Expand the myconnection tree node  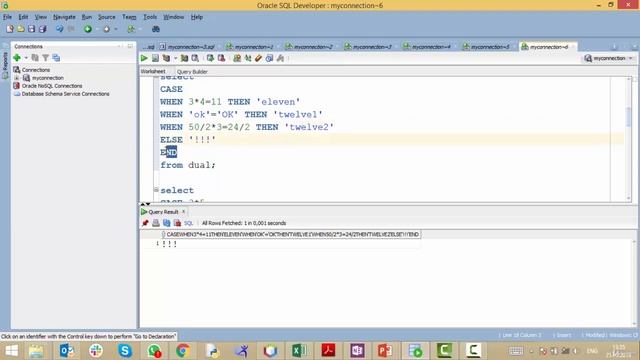pos(17,78)
